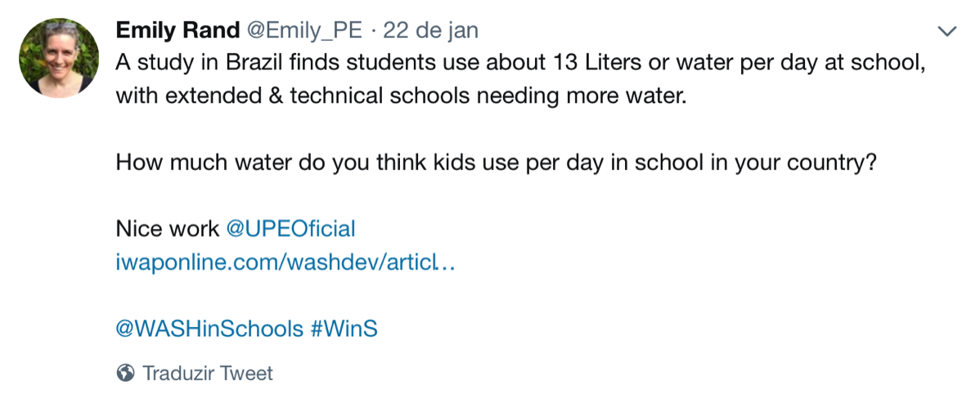
Task: Open the @UPEOficial mention
Action: (x=290, y=229)
